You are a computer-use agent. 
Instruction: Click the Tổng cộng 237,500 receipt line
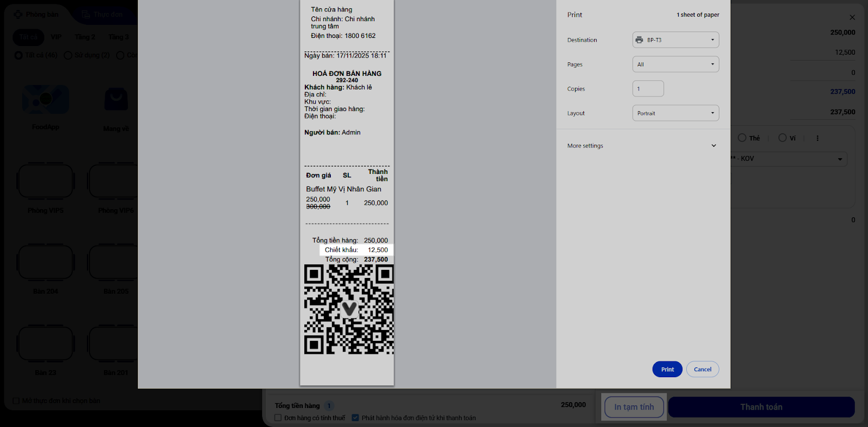[356, 260]
